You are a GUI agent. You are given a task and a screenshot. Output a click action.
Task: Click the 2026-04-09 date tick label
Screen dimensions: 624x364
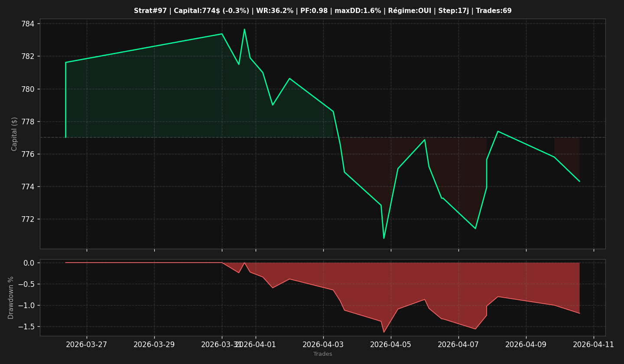pos(526,344)
